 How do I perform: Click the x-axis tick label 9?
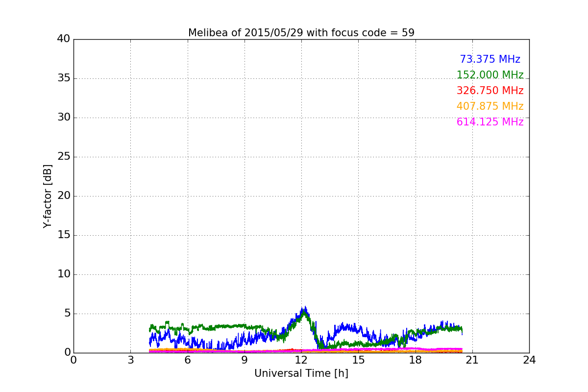(245, 360)
